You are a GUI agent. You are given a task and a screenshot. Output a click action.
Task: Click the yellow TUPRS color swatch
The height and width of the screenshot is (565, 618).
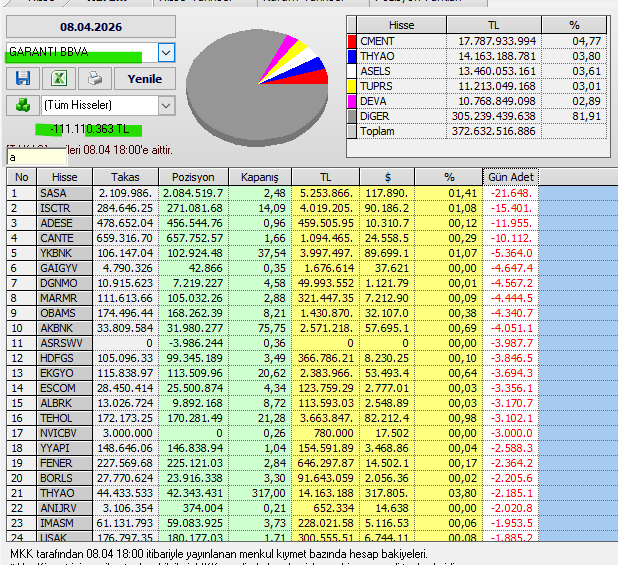352,86
